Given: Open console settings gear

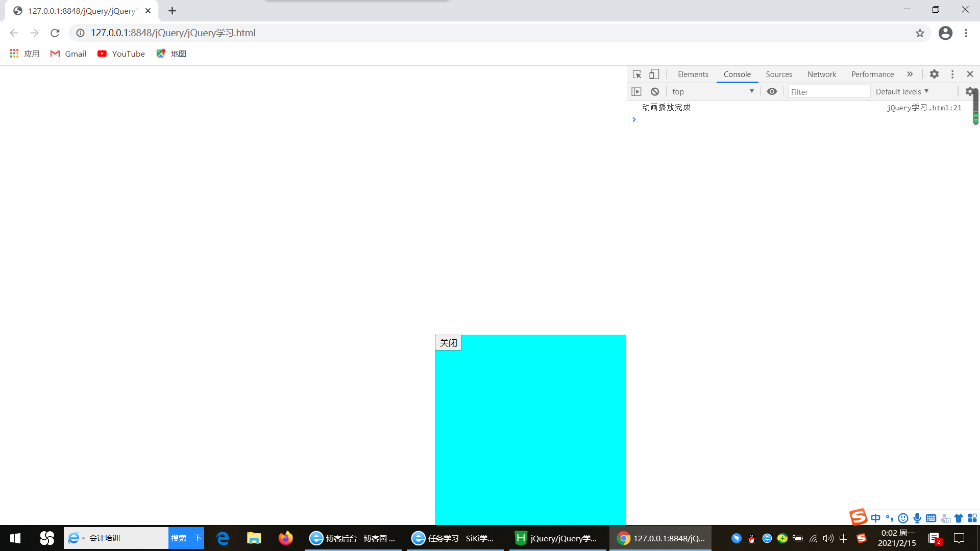Looking at the screenshot, I should click(x=969, y=92).
